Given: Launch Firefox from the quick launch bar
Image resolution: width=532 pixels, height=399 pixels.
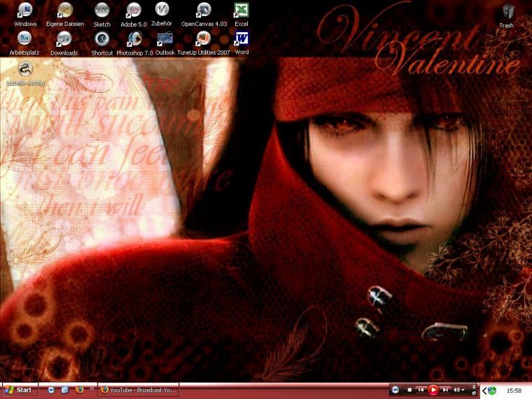Looking at the screenshot, I should pos(79,389).
